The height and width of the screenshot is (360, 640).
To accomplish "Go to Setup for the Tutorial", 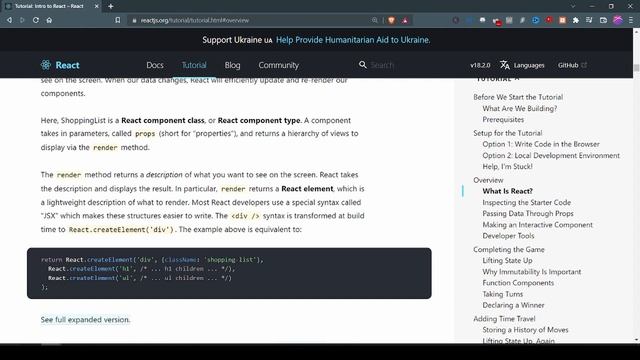I will point(507,133).
